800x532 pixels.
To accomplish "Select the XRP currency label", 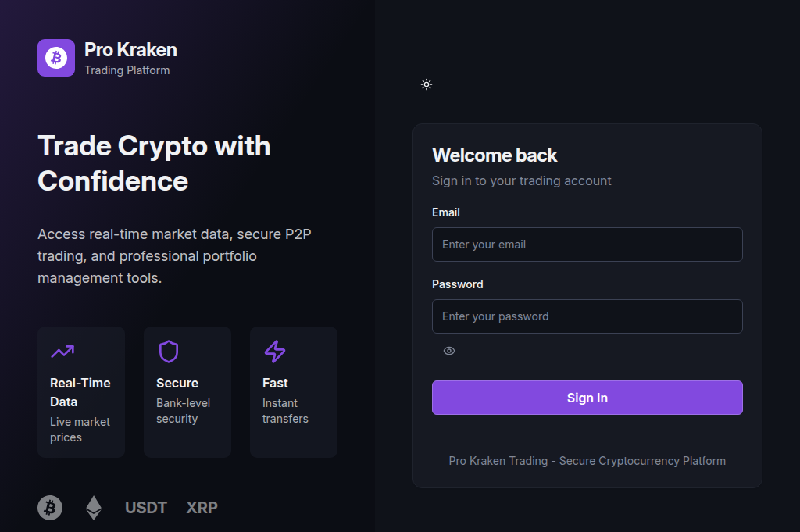I will [x=202, y=507].
